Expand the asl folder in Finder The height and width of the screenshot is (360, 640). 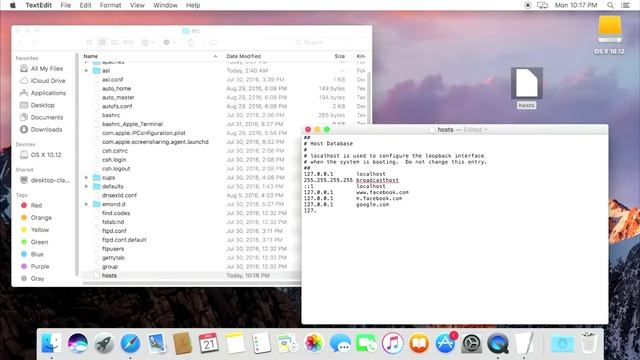tap(86, 71)
